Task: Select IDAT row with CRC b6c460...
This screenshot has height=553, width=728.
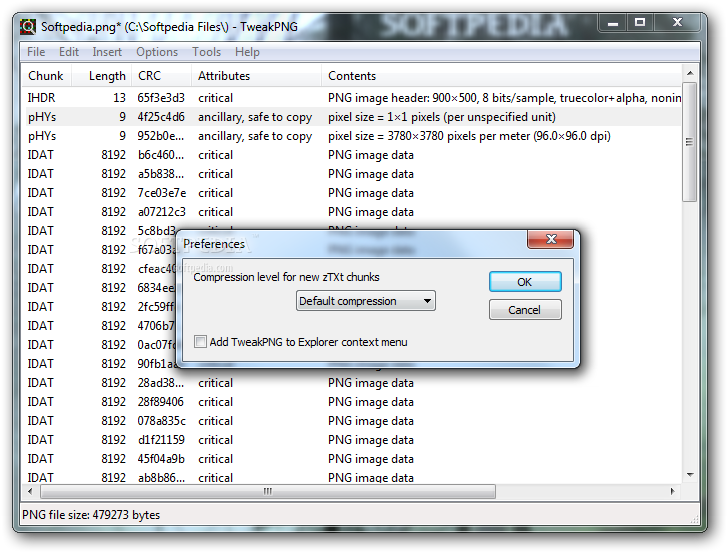Action: point(352,155)
